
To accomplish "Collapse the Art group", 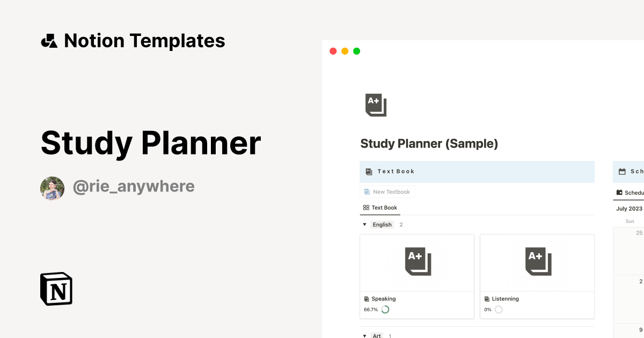I will tap(364, 335).
